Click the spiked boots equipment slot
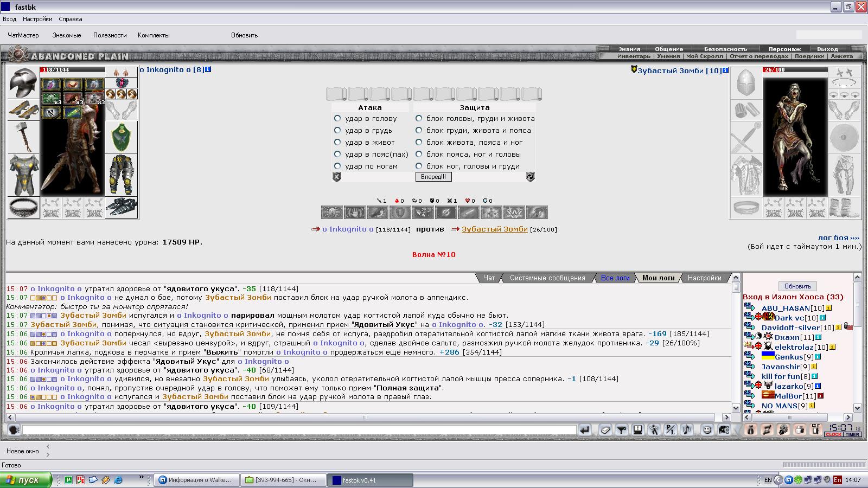868x488 pixels. tap(122, 208)
